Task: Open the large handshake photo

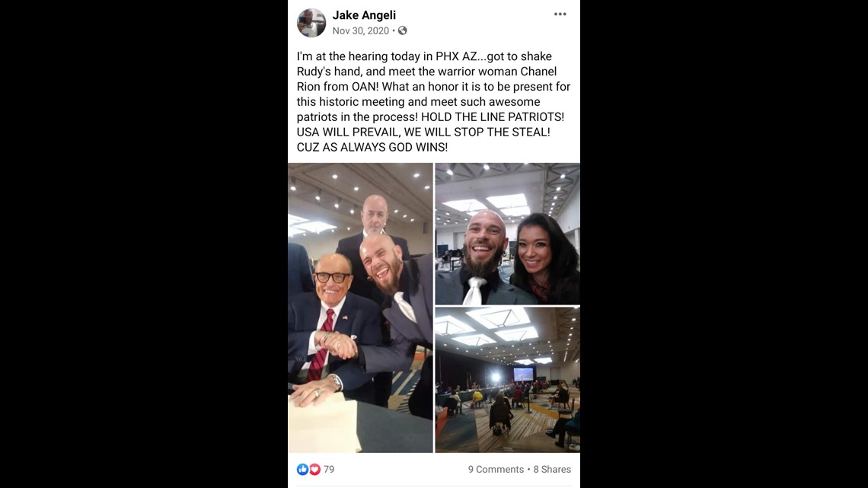Action: click(360, 308)
